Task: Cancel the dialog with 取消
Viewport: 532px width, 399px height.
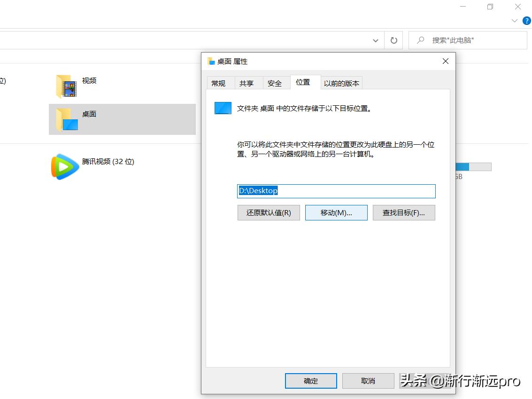Action: click(x=368, y=381)
